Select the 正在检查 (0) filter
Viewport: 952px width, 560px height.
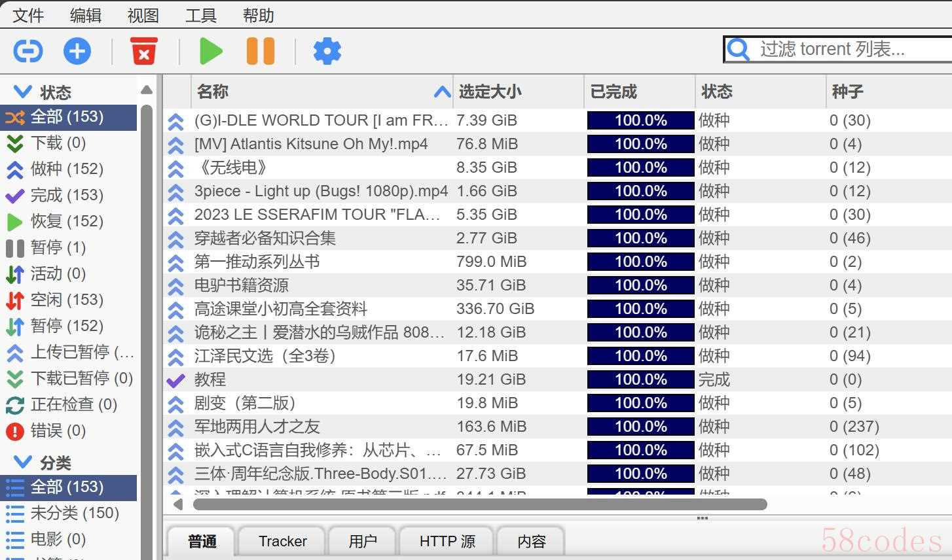(x=68, y=405)
